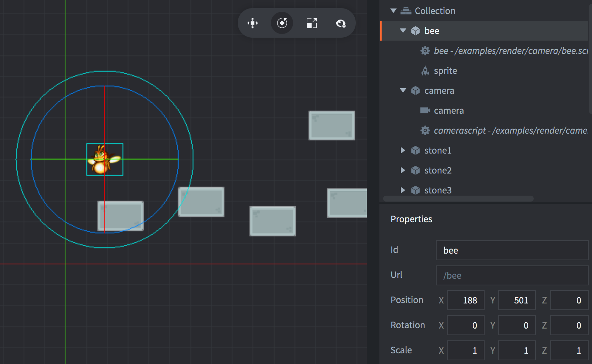592x364 pixels.
Task: Select stone3 in the outline
Action: click(x=438, y=190)
